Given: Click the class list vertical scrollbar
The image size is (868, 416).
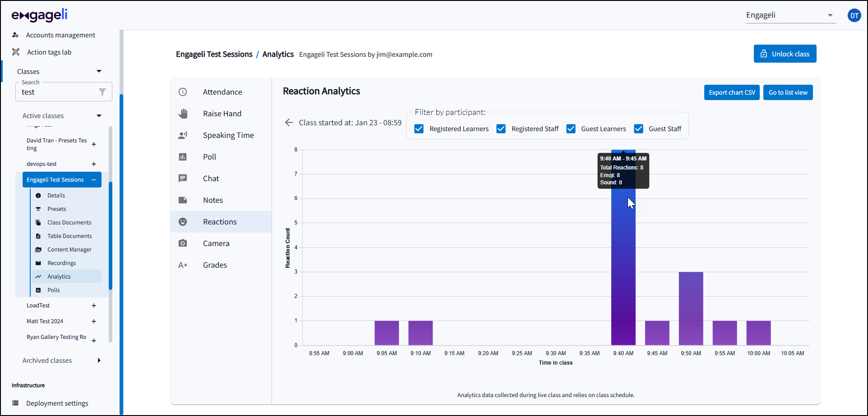Looking at the screenshot, I should (111, 235).
